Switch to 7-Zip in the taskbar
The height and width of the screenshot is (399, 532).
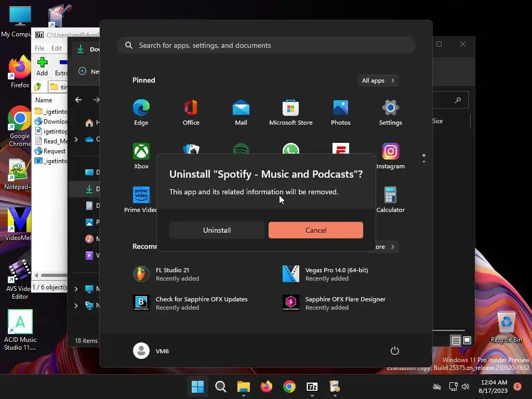pyautogui.click(x=312, y=387)
